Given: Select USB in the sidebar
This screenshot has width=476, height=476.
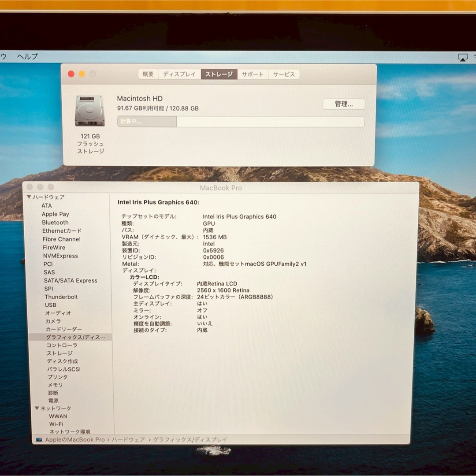Looking at the screenshot, I should 50,305.
